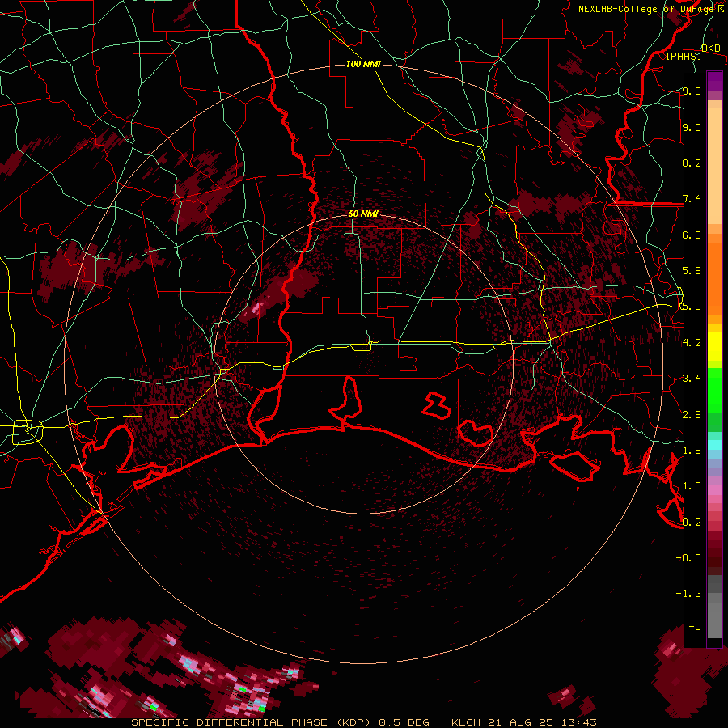Viewport: 728px width, 728px height.
Task: Click the [PHAS] unit label
Action: point(684,56)
